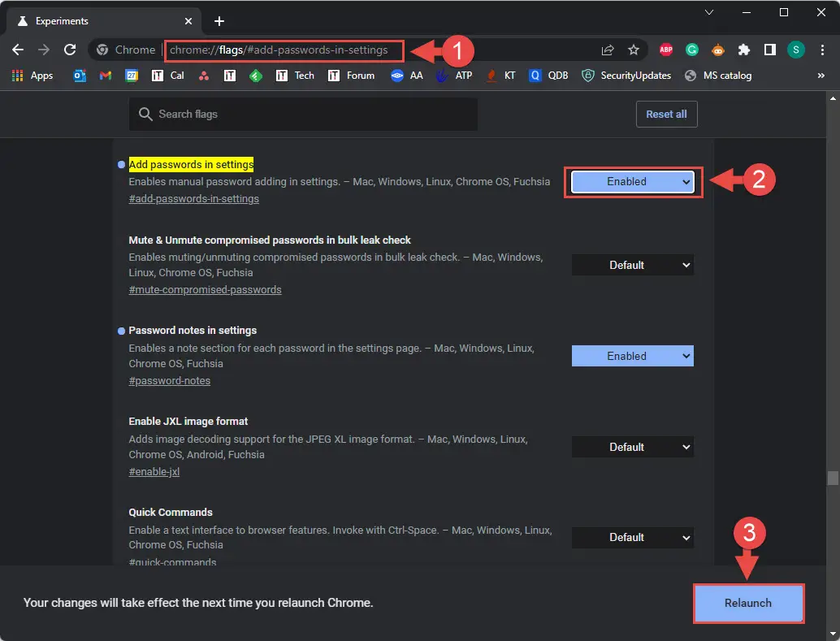
Task: Open the Forum bookmark
Action: pos(351,76)
